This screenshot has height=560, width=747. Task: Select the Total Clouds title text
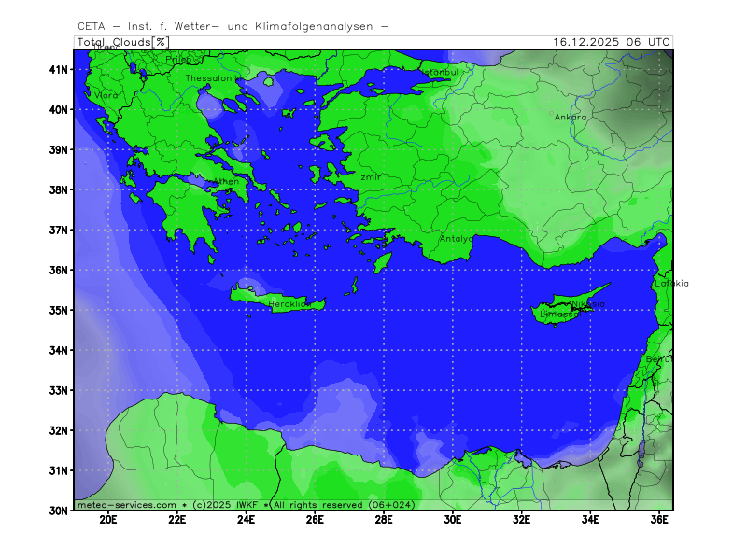pyautogui.click(x=113, y=42)
